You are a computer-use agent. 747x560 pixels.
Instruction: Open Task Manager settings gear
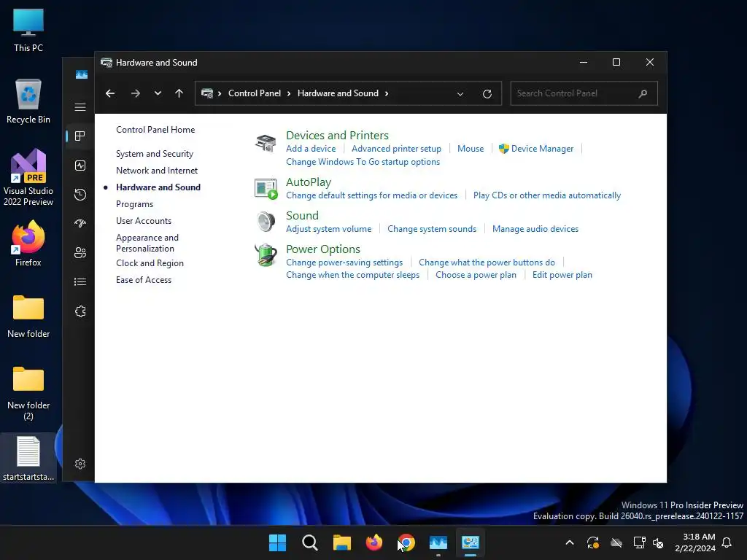(x=80, y=463)
